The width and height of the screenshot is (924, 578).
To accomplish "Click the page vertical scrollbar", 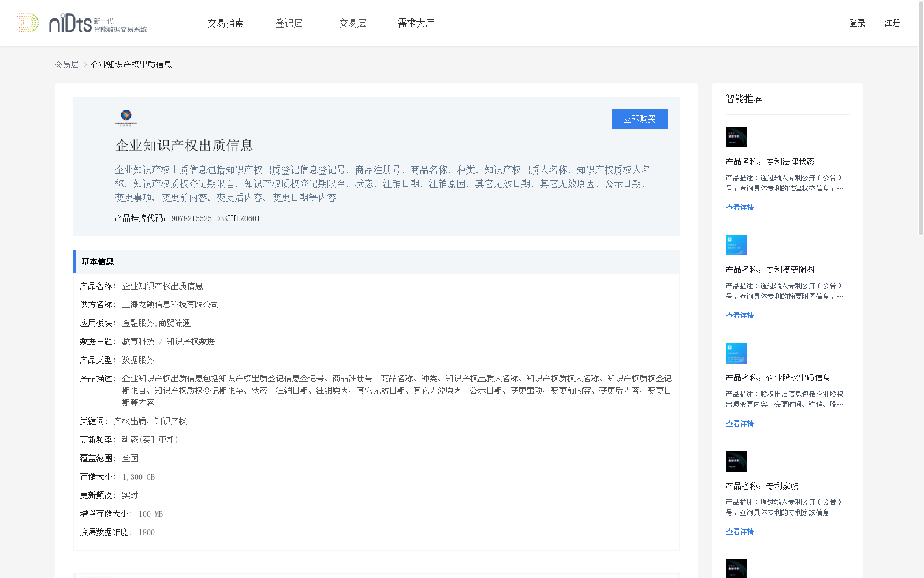I will pos(921,118).
